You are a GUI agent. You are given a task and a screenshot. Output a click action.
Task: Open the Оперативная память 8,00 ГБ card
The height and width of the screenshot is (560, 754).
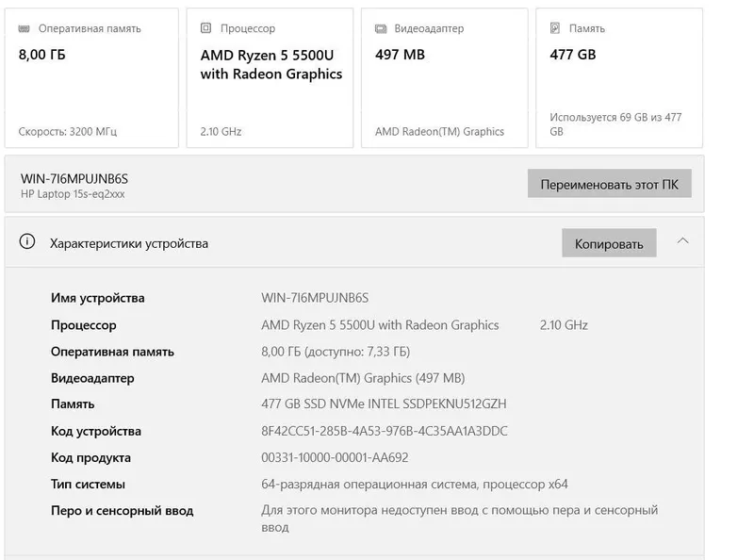point(91,78)
